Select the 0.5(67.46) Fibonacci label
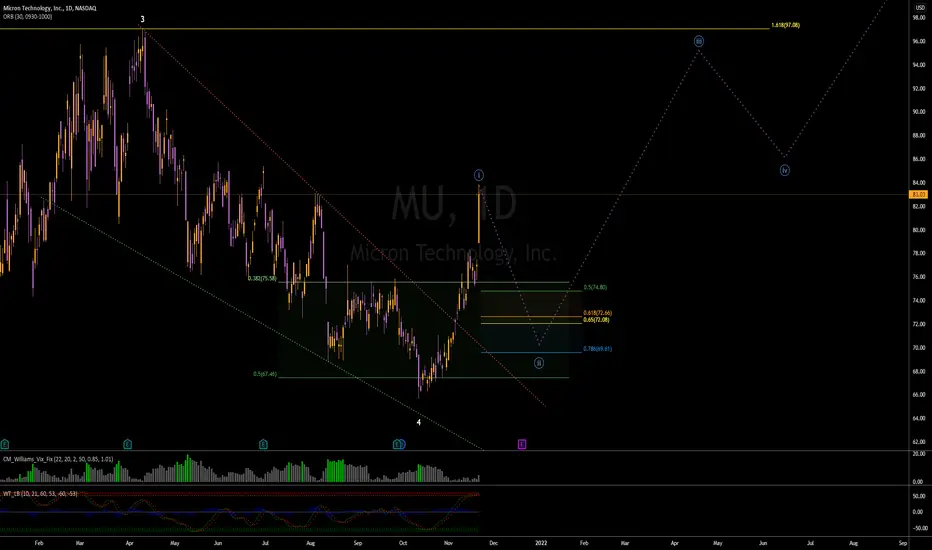This screenshot has width=932, height=550. 265,374
